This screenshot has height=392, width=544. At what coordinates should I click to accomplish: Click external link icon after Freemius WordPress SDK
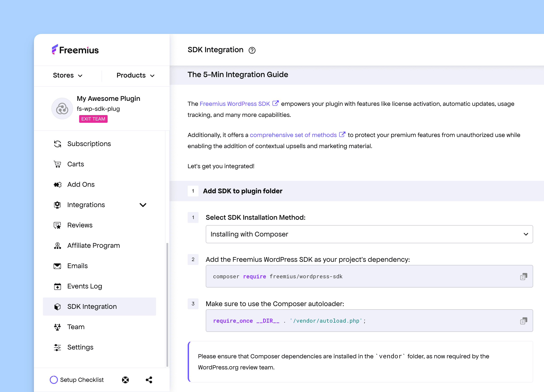(275, 103)
